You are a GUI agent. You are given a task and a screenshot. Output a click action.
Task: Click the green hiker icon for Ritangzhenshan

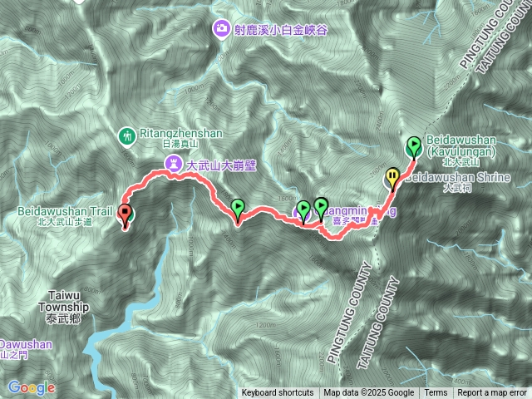point(127,136)
